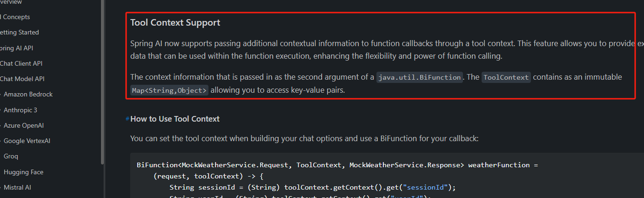Expand the arrow beside Anthropic 3

1,110
